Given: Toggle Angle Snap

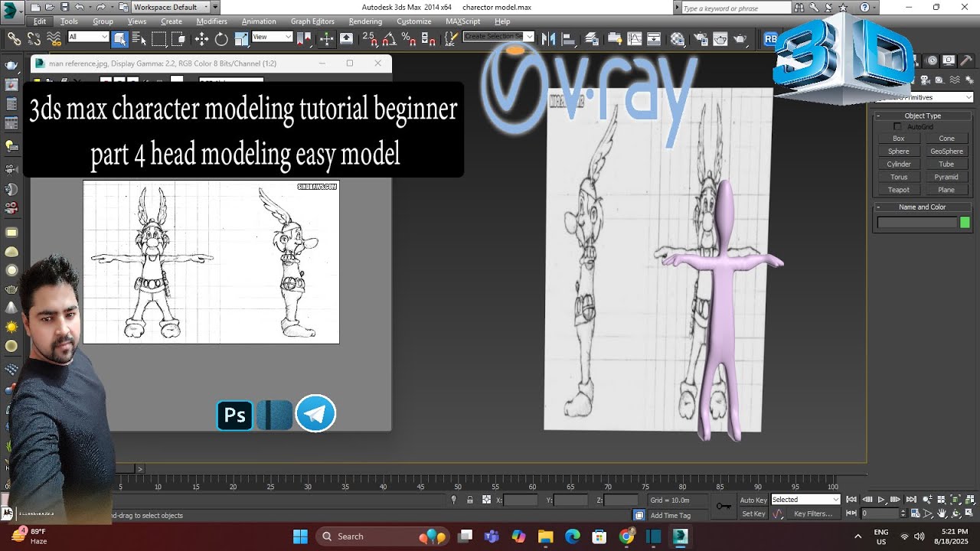Looking at the screenshot, I should coord(389,38).
